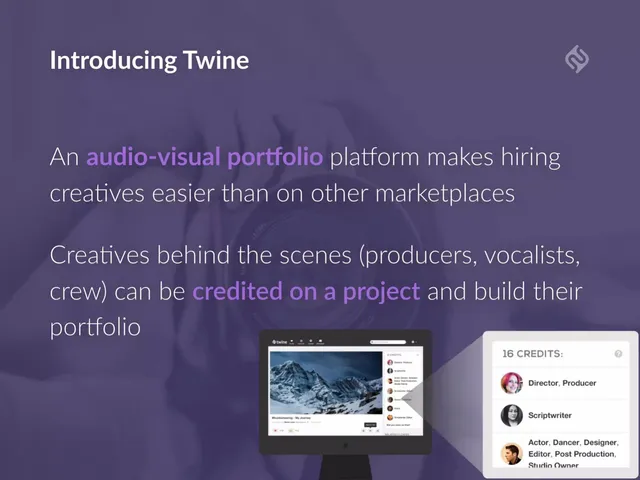Click the 'audio-visual portfolio' highlighted phrase
The width and height of the screenshot is (640, 480).
204,157
